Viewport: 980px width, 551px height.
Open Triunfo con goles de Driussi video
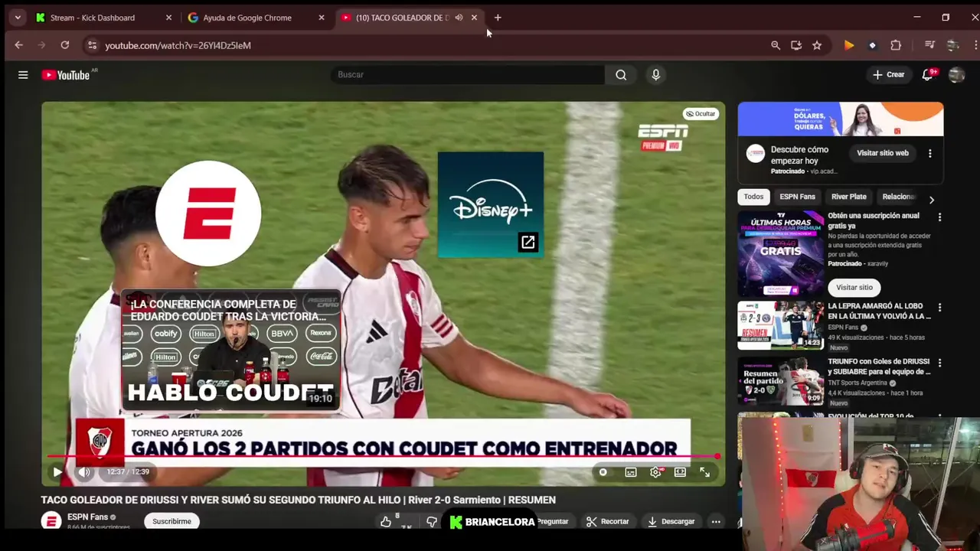780,380
